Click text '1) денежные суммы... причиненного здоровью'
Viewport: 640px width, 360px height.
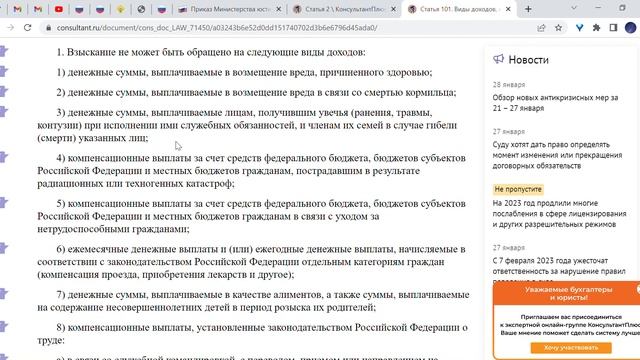tap(244, 72)
